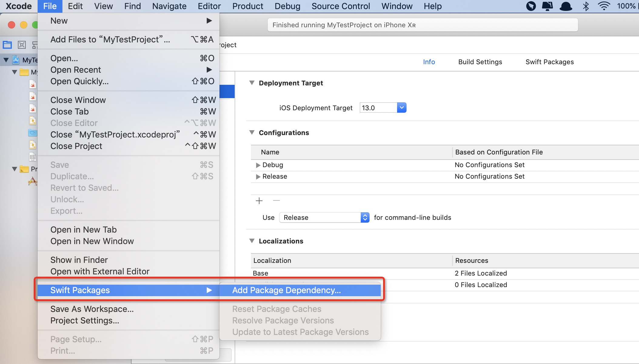The height and width of the screenshot is (364, 639).
Task: Select the first Swift file in navigator
Action: pyautogui.click(x=33, y=84)
